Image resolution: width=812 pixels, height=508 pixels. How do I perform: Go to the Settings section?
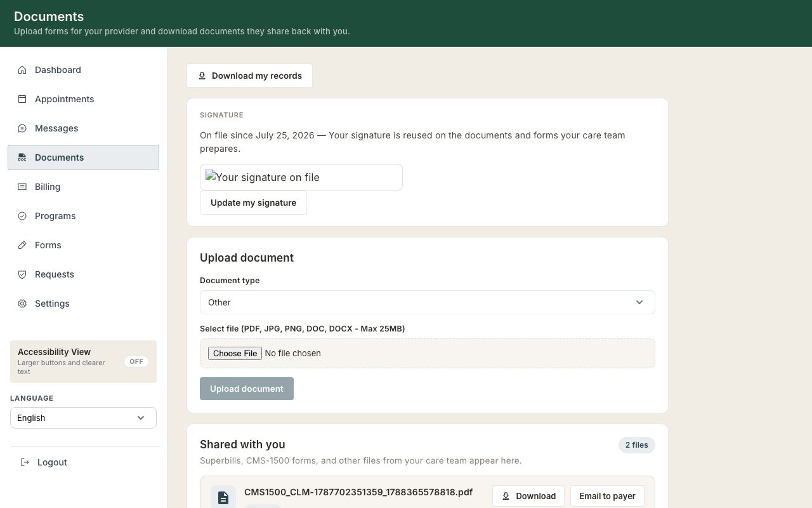click(83, 304)
